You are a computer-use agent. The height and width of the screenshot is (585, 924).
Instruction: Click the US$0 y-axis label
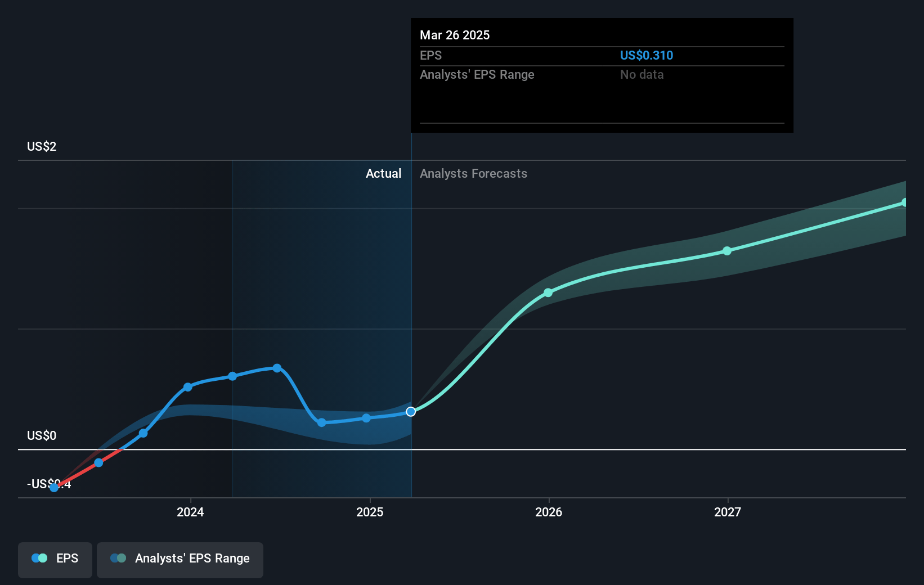[x=42, y=435]
